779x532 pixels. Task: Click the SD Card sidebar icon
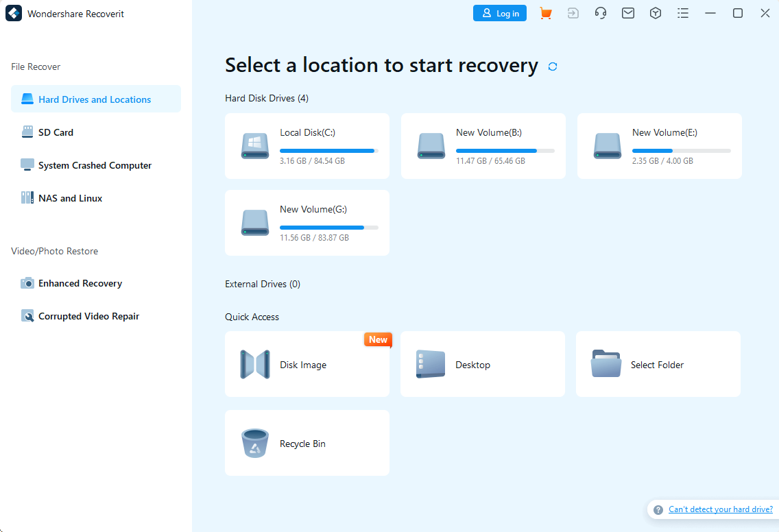click(27, 132)
